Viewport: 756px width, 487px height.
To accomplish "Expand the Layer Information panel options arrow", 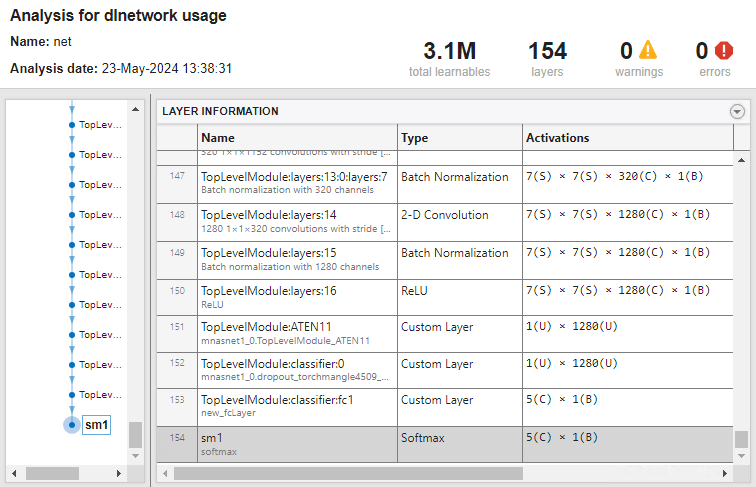I will point(737,112).
